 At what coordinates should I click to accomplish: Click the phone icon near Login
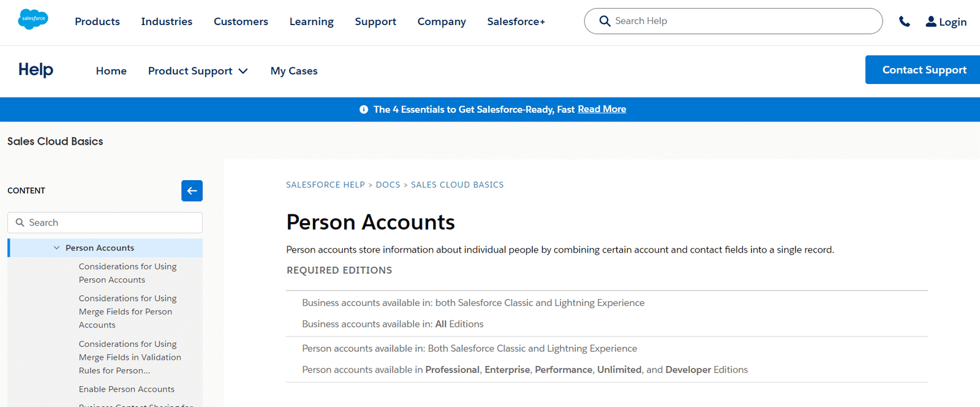pos(905,21)
